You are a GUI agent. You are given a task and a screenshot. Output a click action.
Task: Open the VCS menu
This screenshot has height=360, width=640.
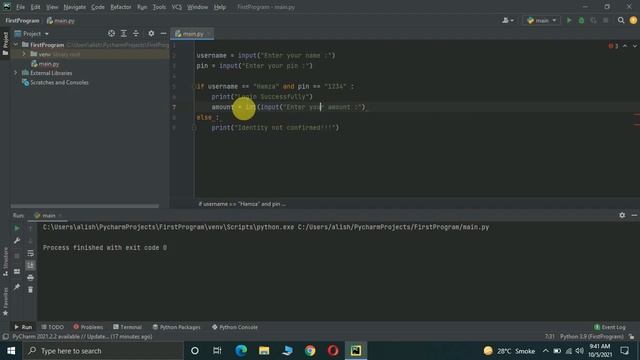[176, 7]
